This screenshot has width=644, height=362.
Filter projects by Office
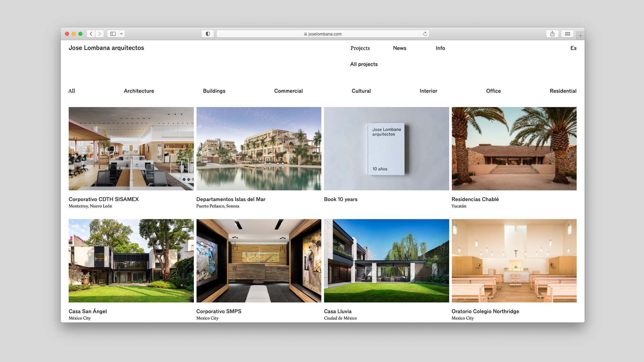[493, 91]
